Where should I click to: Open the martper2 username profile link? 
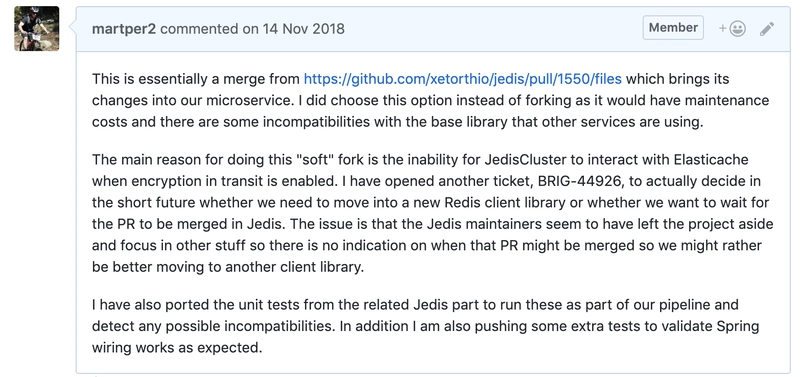(124, 29)
